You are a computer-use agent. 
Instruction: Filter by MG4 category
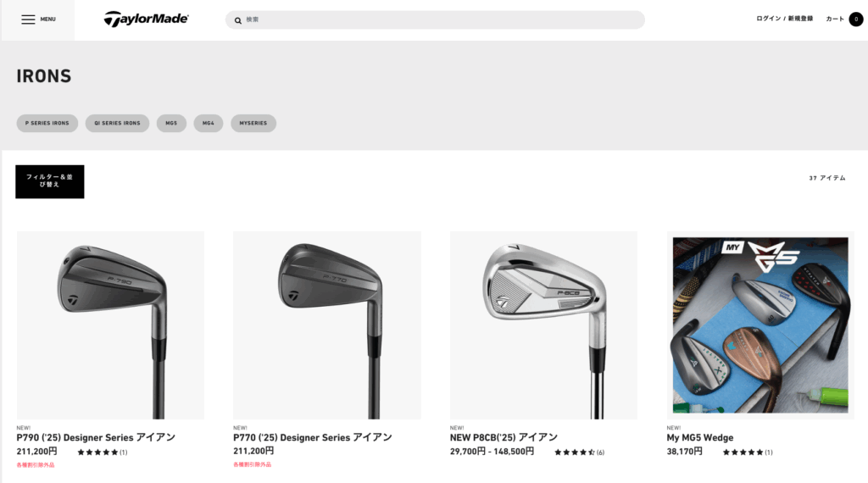[x=208, y=124]
